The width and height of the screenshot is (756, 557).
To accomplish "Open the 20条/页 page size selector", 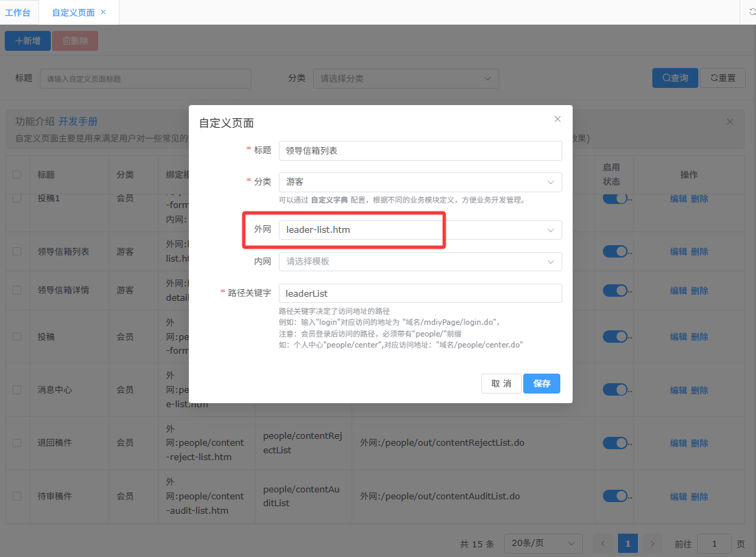I will point(542,543).
